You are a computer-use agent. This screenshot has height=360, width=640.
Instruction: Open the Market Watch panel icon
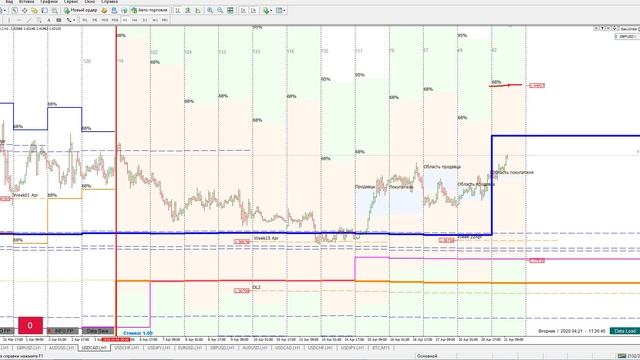point(14,11)
